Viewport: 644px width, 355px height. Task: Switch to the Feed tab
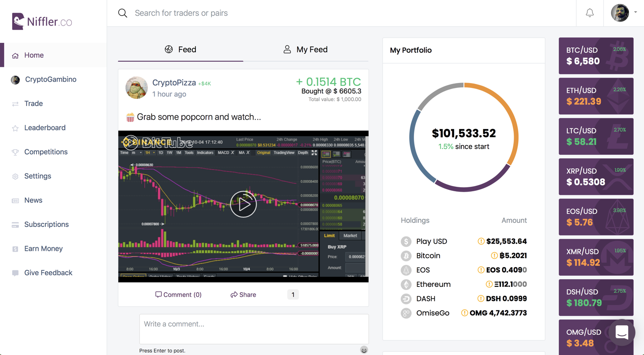pos(180,50)
